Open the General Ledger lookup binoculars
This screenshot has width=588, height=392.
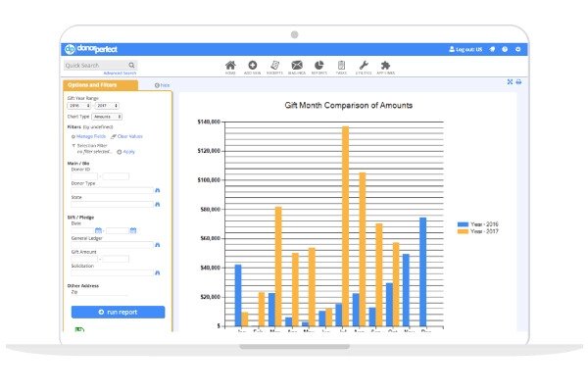pos(158,245)
